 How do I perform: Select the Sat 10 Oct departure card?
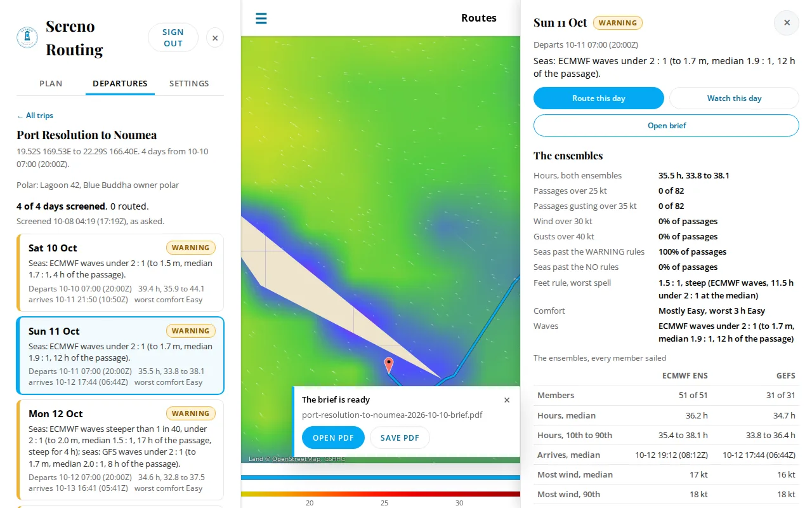120,273
